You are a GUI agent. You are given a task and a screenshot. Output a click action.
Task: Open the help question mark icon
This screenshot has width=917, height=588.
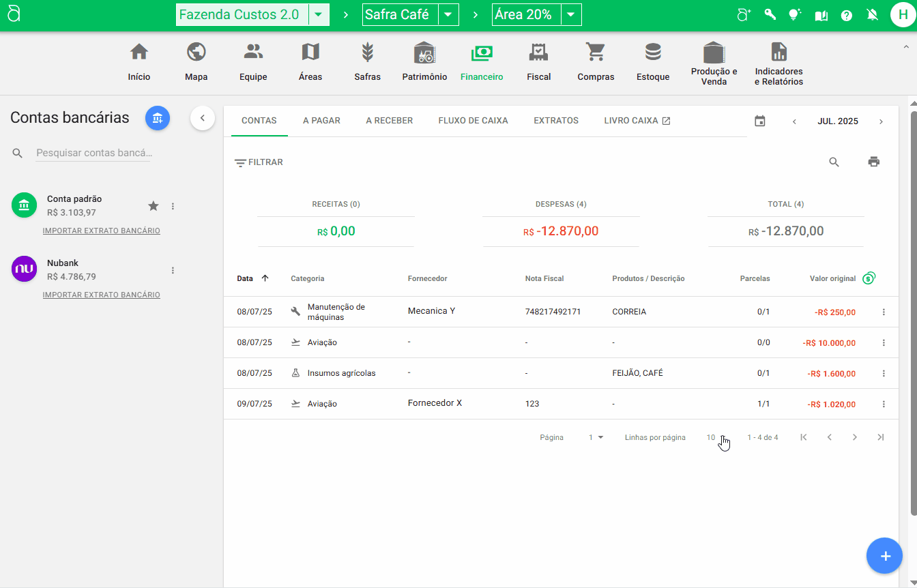tap(846, 15)
